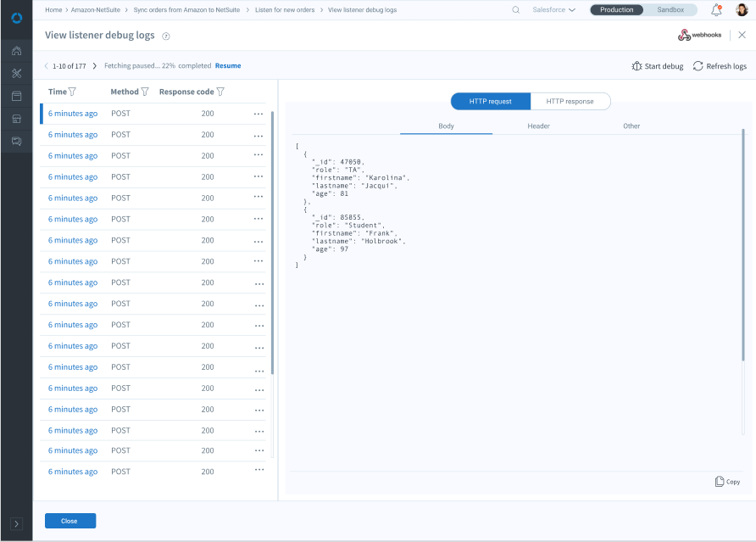The height and width of the screenshot is (542, 756).
Task: Switch to the Header tab
Action: [x=538, y=126]
